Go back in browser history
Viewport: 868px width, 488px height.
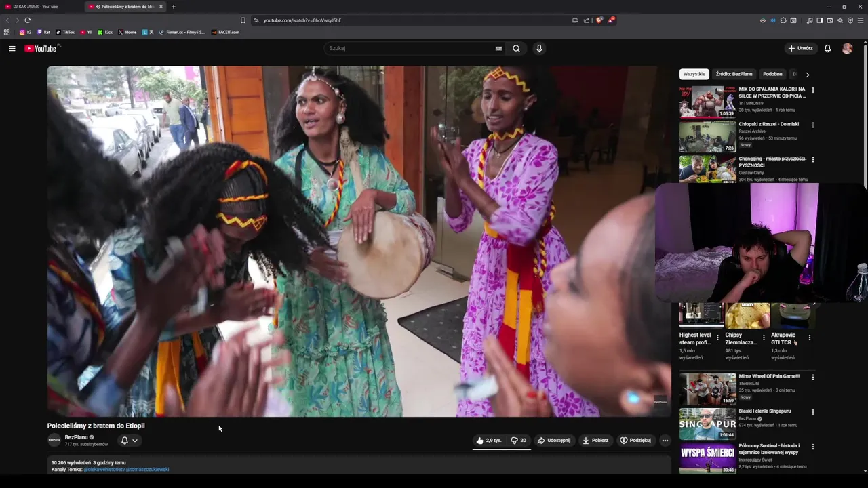pyautogui.click(x=7, y=20)
